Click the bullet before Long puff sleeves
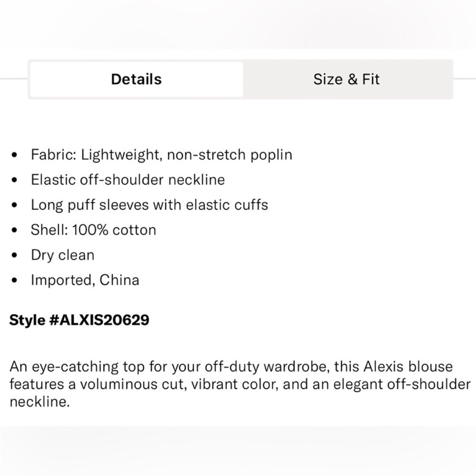 [14, 205]
